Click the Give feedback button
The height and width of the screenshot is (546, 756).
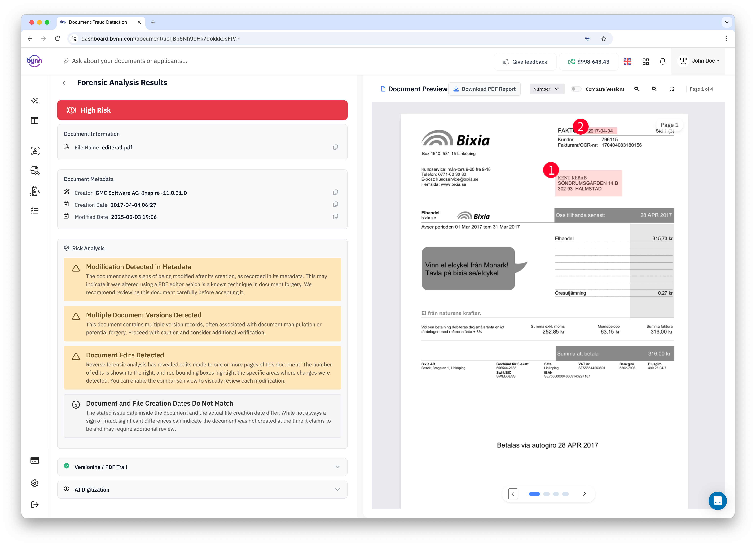click(x=525, y=62)
